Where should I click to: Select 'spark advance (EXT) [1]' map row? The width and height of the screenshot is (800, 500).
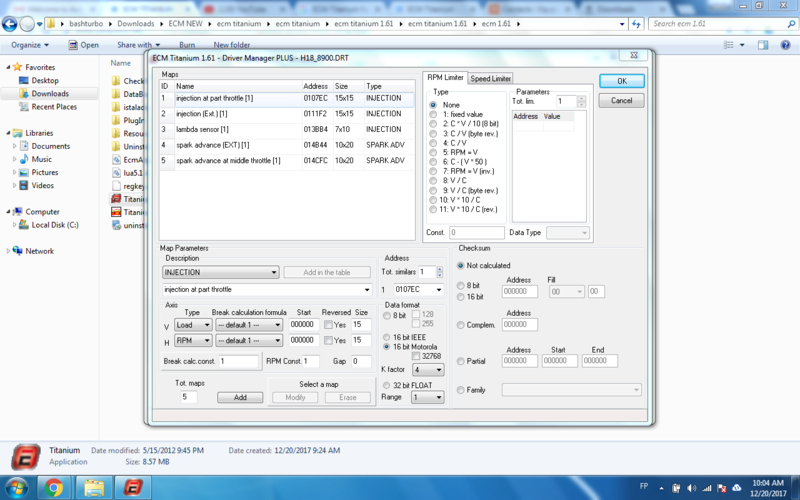[x=287, y=145]
